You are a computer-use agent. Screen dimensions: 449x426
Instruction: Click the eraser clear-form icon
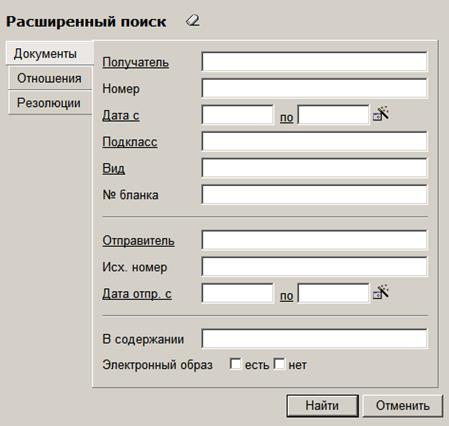point(193,21)
